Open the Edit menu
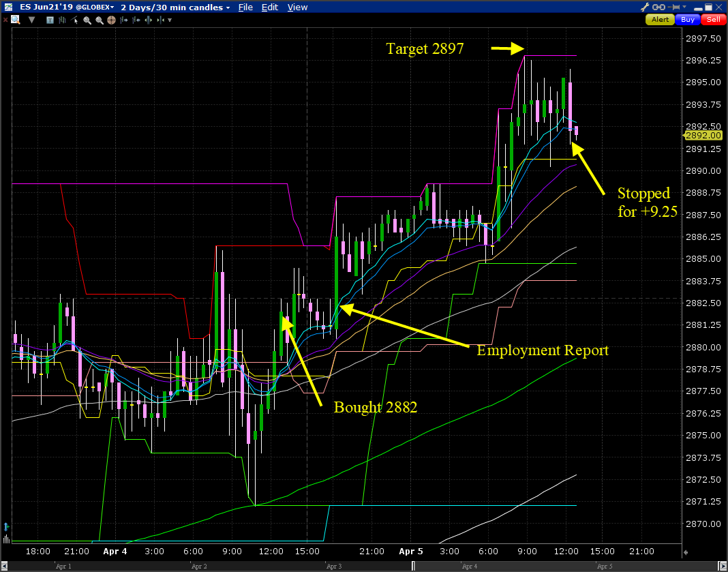The image size is (728, 572). pos(270,7)
